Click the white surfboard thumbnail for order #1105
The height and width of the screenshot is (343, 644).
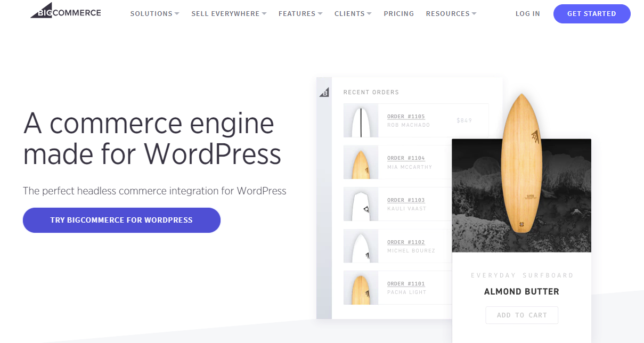point(361,121)
